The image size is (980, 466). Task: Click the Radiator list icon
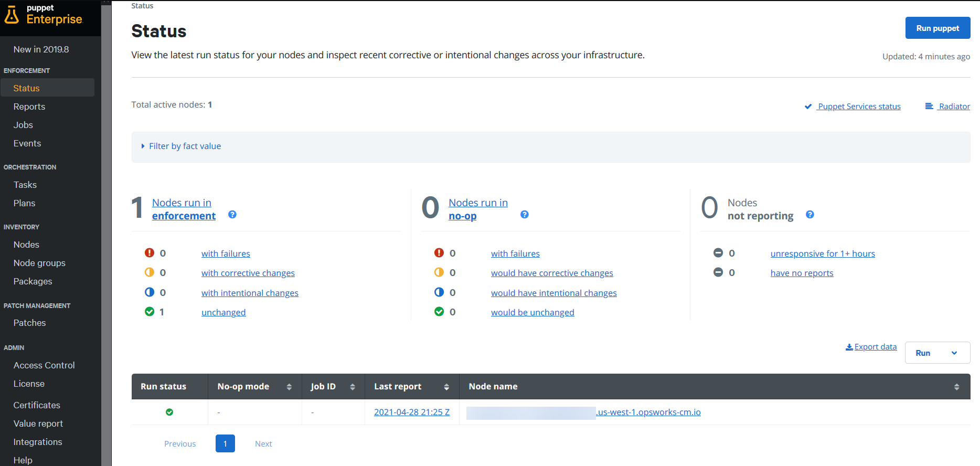929,106
